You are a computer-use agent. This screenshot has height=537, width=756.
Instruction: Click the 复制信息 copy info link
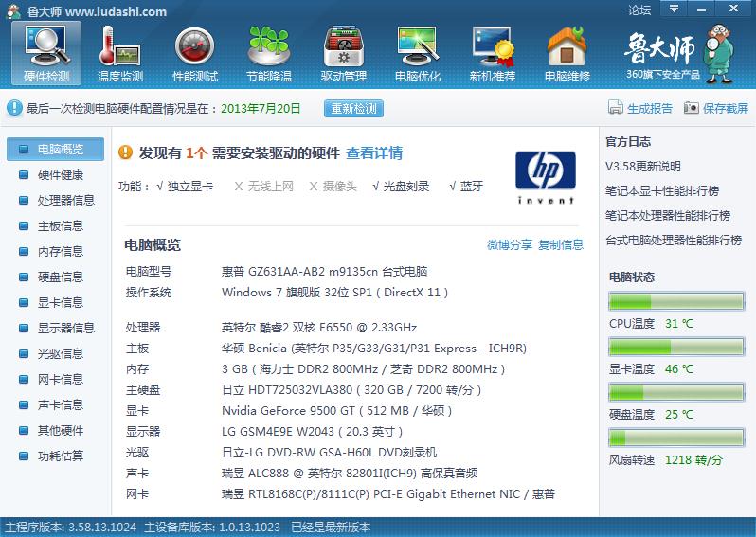[561, 244]
